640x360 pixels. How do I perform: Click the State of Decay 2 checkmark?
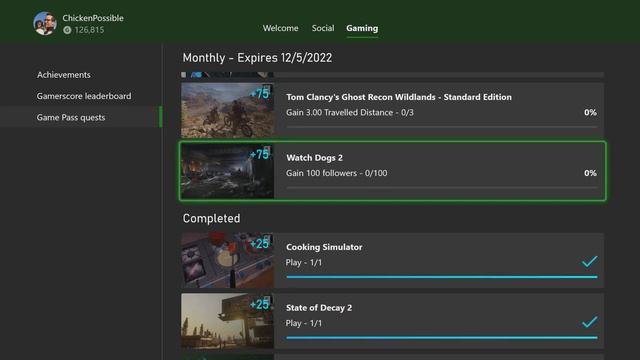click(x=590, y=322)
